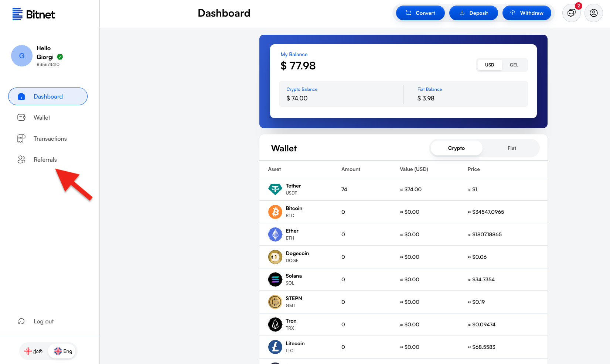The height and width of the screenshot is (364, 610).
Task: Click the Tether USDT coin icon
Action: pyautogui.click(x=275, y=189)
